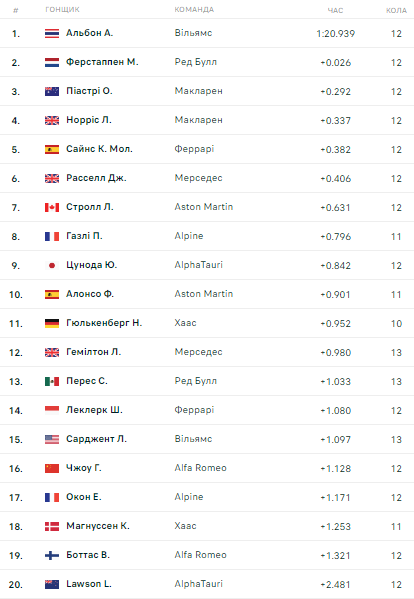Click the Australian flag next to Піастрі О.
Viewport: 414px width, 599px height.
coord(52,92)
